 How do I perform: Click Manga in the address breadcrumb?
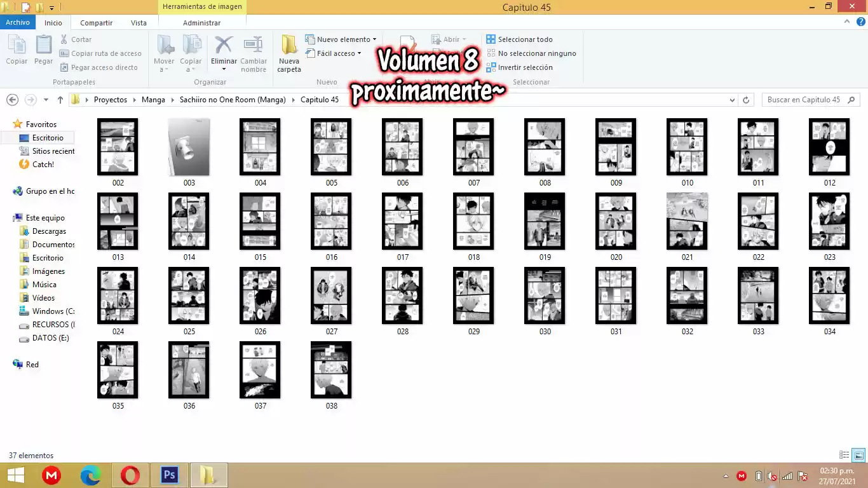point(153,100)
